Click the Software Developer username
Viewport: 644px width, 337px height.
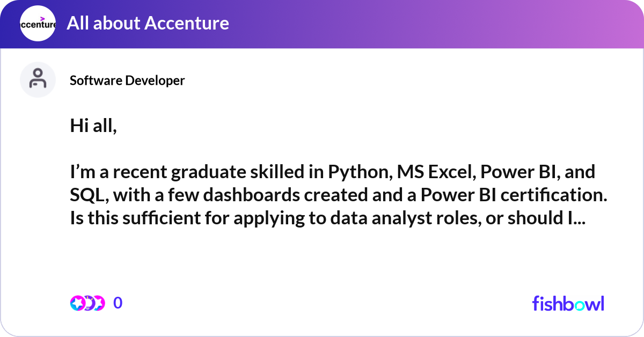tap(127, 80)
